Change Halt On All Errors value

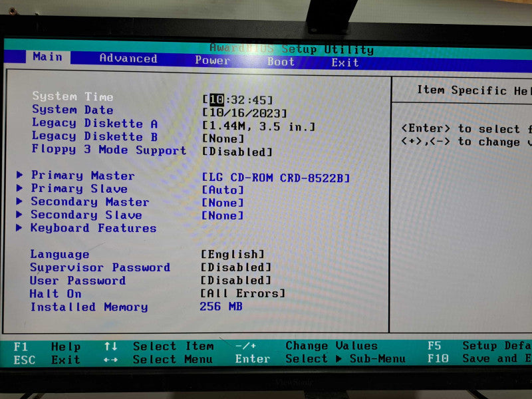tap(243, 293)
